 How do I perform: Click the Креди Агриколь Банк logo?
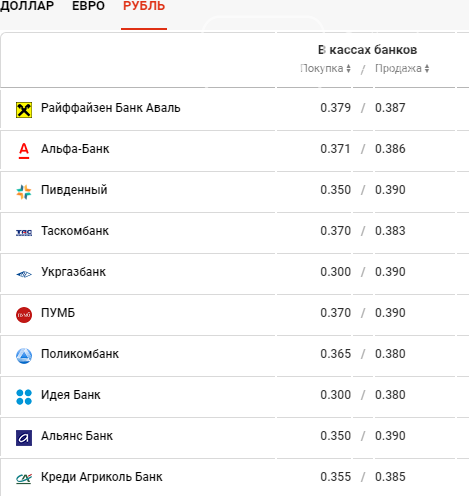24,479
